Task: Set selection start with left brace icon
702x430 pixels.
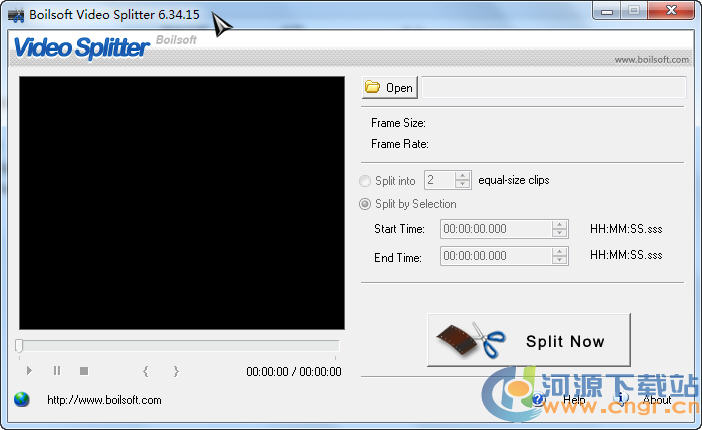Action: tap(145, 371)
